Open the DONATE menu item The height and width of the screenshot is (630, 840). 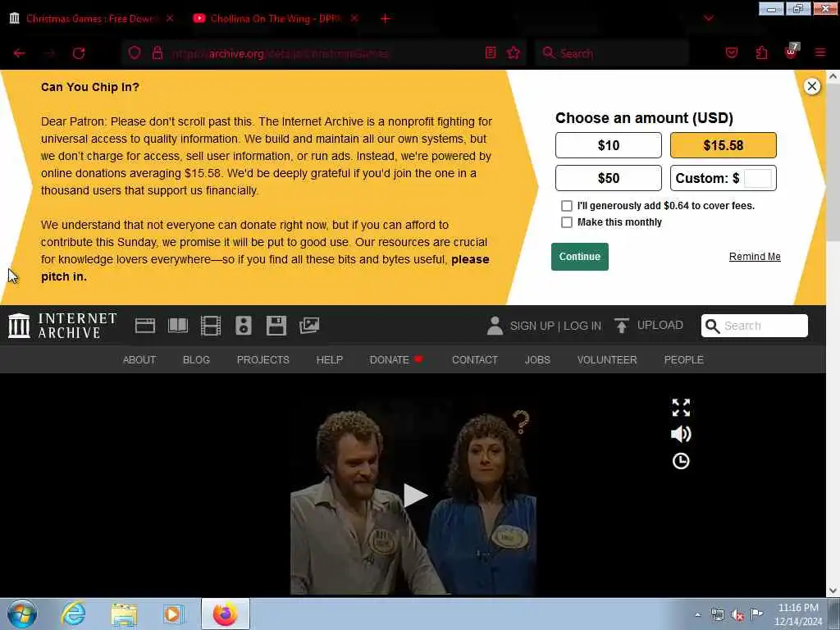click(396, 360)
